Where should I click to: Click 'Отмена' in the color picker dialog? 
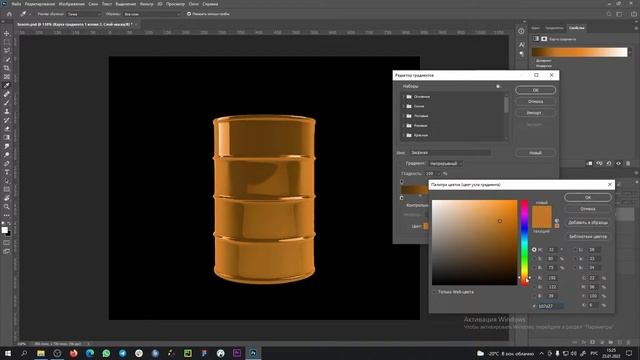click(588, 209)
